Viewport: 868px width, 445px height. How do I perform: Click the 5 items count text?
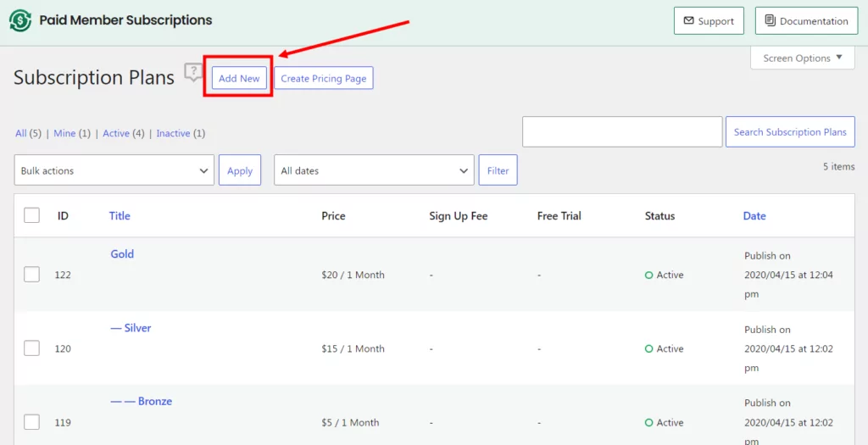click(838, 167)
